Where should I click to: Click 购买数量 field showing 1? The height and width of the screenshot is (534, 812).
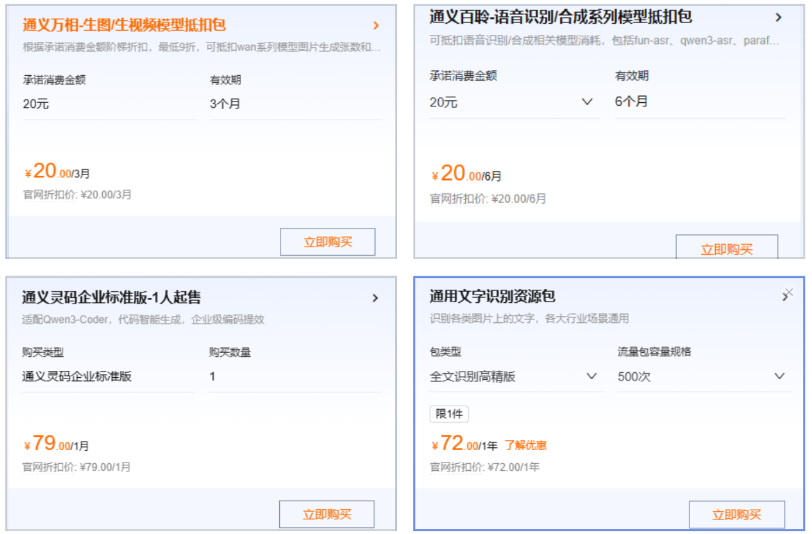(295, 377)
